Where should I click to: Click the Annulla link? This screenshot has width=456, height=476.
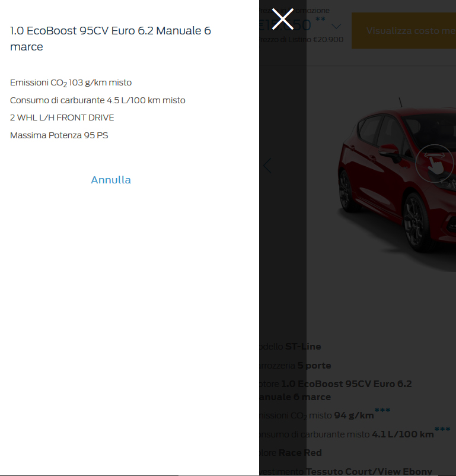pos(111,180)
